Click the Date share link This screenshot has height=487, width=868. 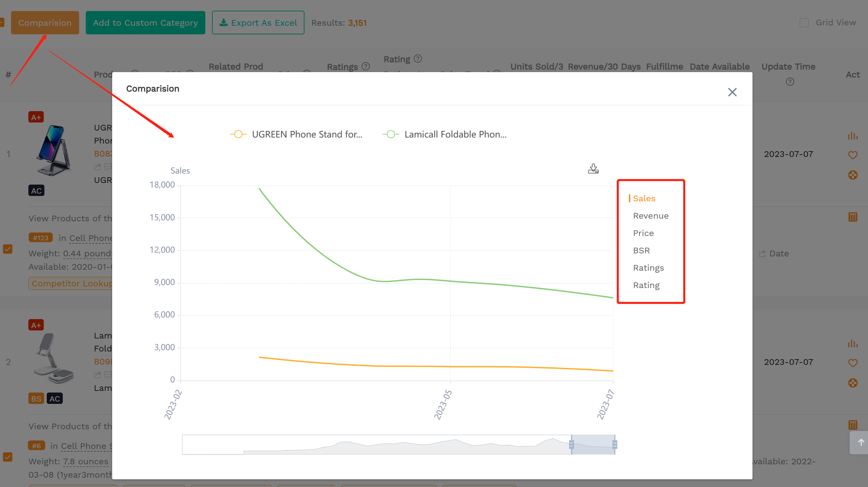774,253
